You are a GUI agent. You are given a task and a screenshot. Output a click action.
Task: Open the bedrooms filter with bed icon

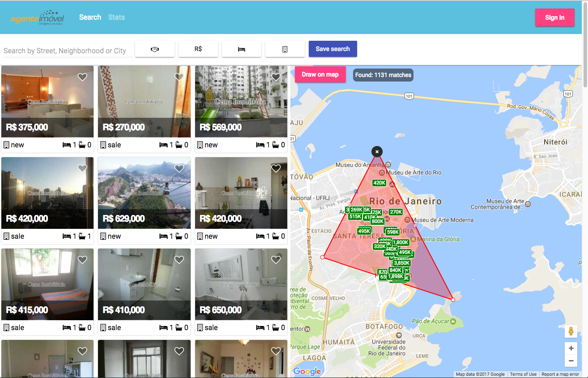242,49
